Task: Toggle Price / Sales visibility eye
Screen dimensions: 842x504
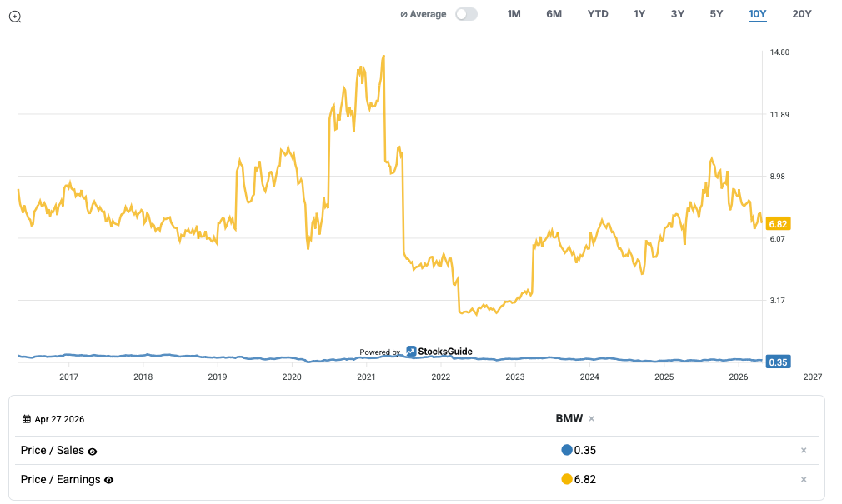Action: (93, 452)
